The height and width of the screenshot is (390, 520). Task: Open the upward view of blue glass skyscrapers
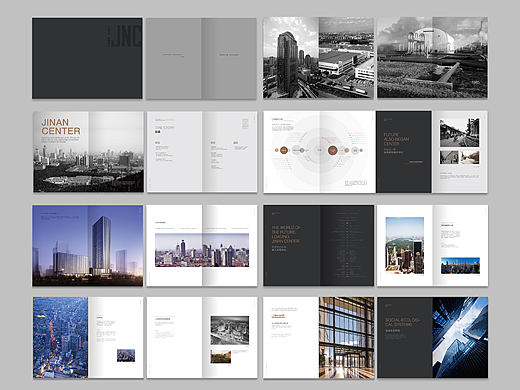pyautogui.click(x=460, y=337)
